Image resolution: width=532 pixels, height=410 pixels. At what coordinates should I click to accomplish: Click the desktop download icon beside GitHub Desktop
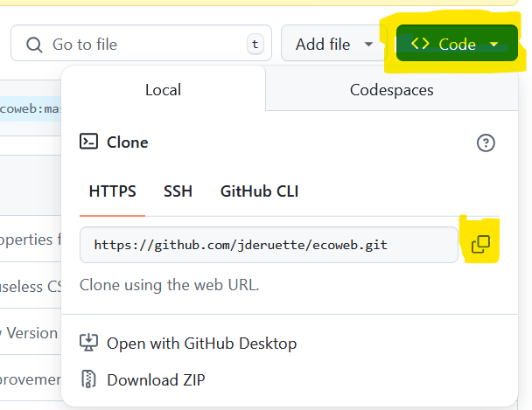tap(88, 342)
